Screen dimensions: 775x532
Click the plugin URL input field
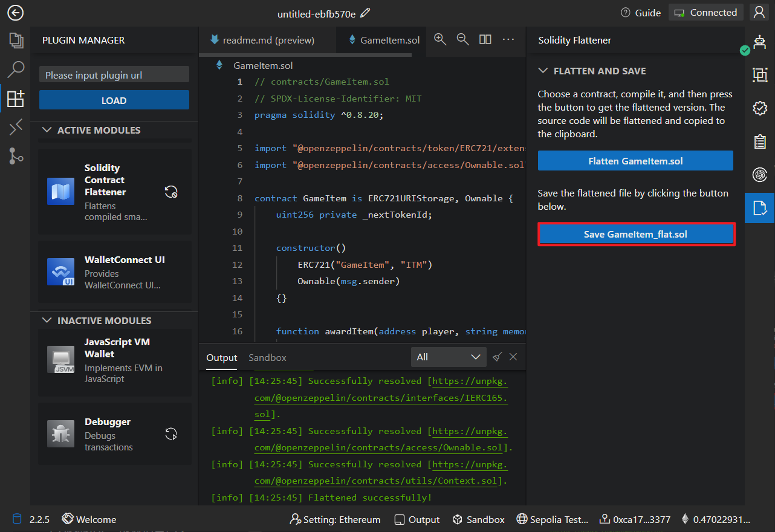(114, 75)
